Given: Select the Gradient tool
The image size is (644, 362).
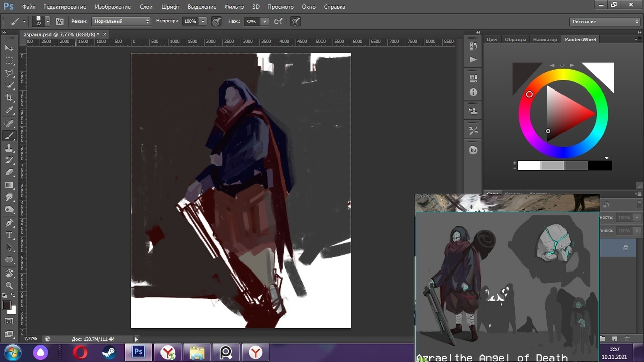Looking at the screenshot, I should coord(9,185).
